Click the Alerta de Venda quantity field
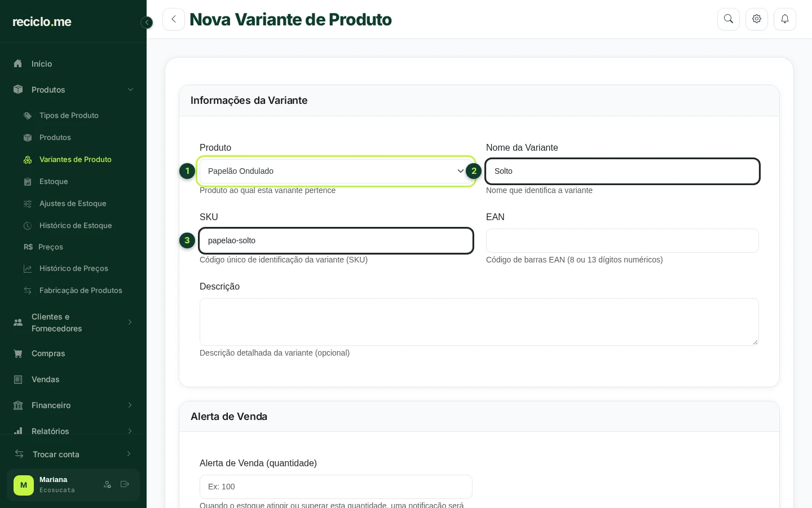 pos(336,487)
